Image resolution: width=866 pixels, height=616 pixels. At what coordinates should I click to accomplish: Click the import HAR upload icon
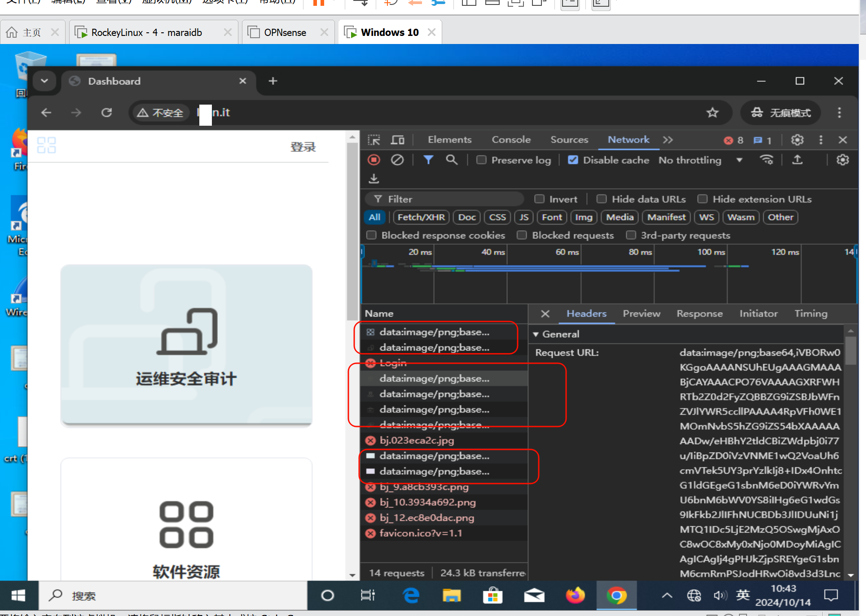coord(797,160)
